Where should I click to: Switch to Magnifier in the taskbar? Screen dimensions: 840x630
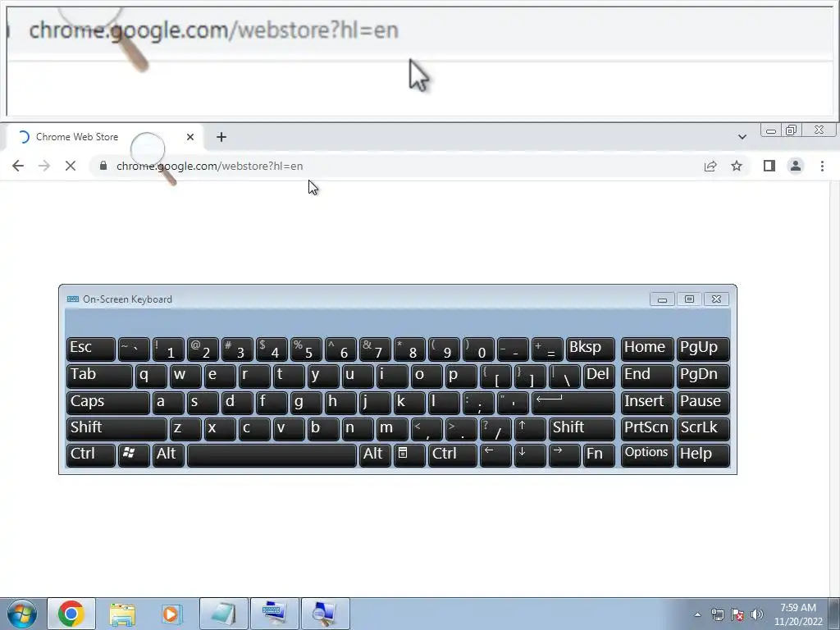click(325, 614)
